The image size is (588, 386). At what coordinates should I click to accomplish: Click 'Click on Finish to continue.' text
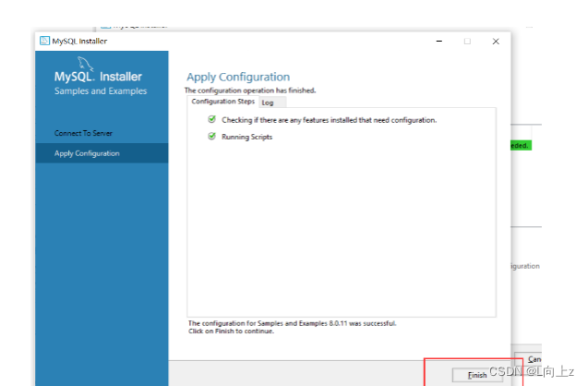click(x=231, y=332)
